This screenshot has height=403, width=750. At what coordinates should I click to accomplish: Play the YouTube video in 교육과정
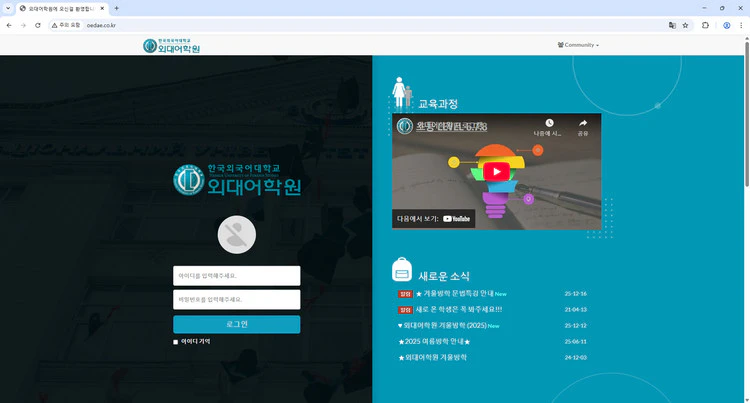pyautogui.click(x=496, y=171)
